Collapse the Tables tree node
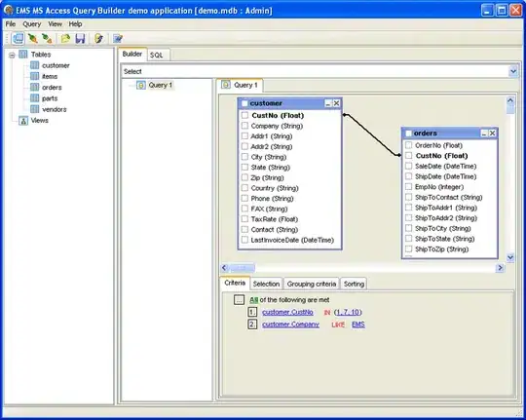Screen dimensions: 526x420 [12, 55]
